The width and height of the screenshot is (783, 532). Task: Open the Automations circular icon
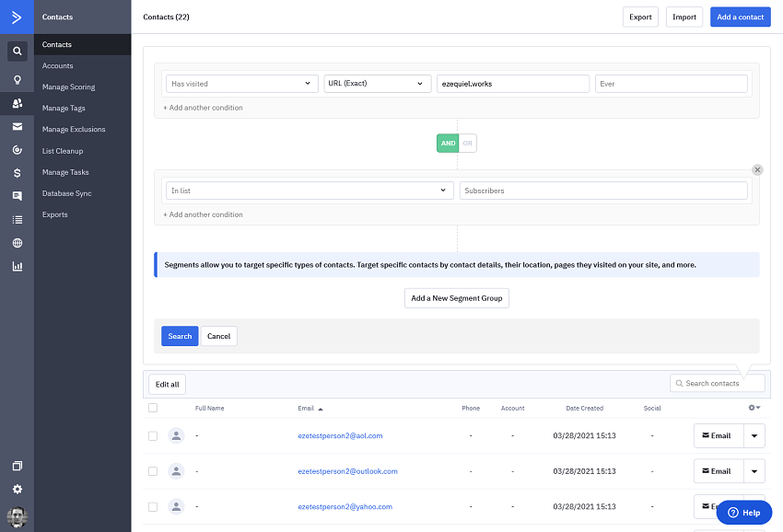(x=17, y=150)
